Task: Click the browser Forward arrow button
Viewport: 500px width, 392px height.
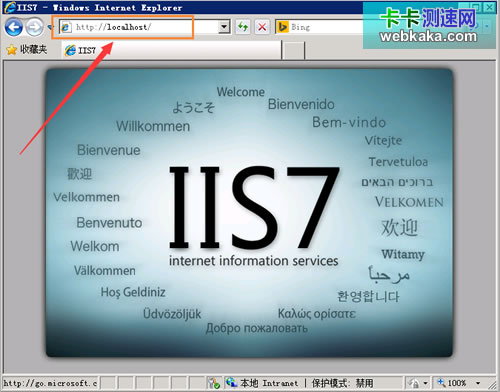Action: (34, 27)
